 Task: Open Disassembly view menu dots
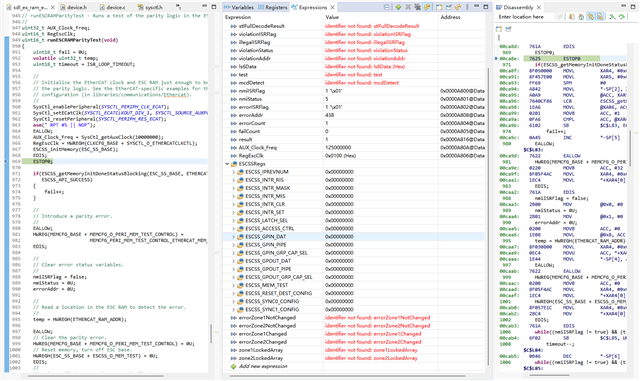click(499, 38)
